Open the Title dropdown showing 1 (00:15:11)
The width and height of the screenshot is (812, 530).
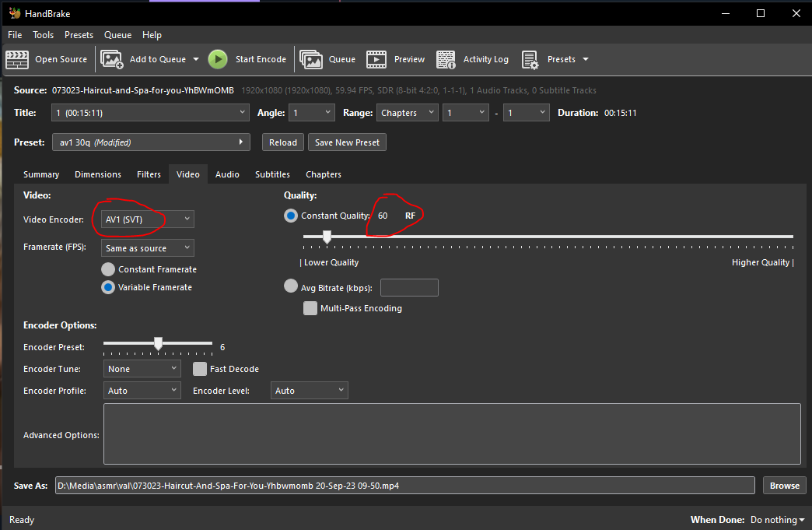point(151,112)
